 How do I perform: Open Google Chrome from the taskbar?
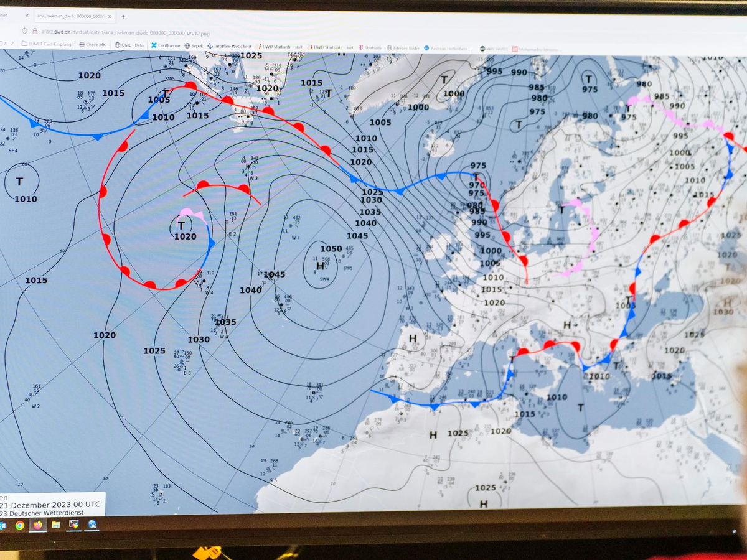[20, 525]
